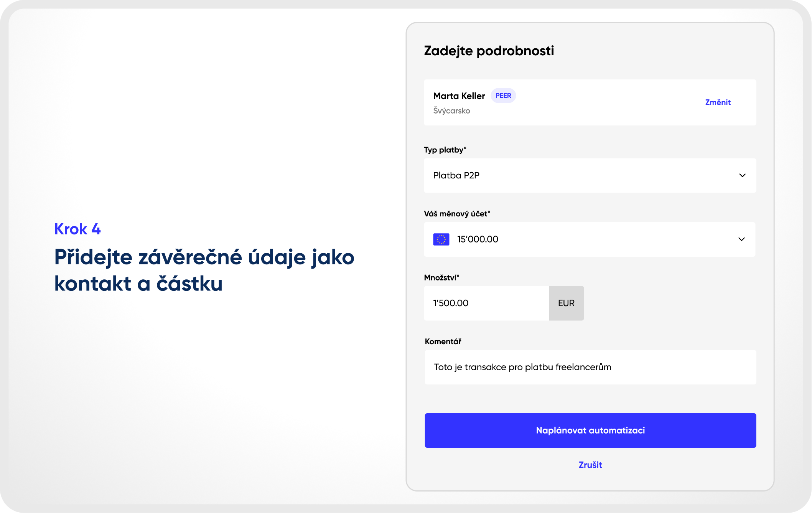The image size is (812, 513).
Task: Click the Množství amount field showing 1'500.00
Action: (x=487, y=303)
